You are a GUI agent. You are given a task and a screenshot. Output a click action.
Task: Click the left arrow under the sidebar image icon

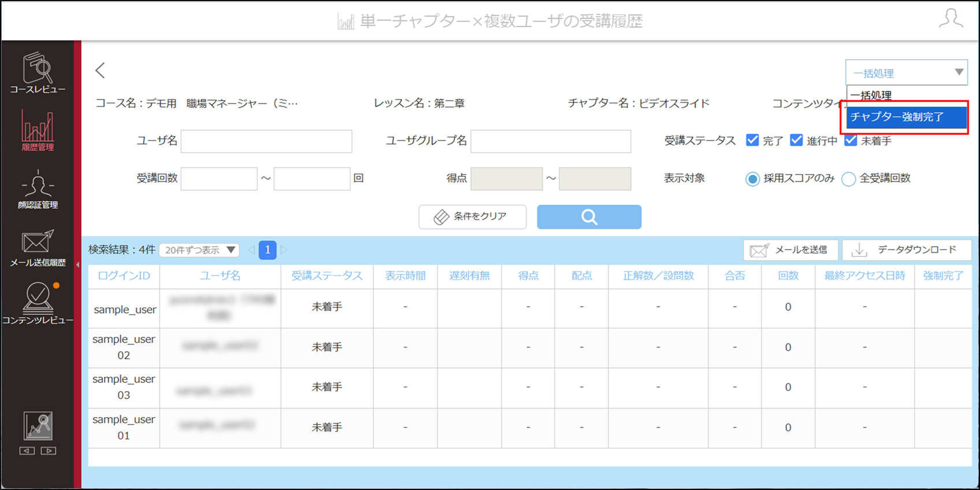27,451
